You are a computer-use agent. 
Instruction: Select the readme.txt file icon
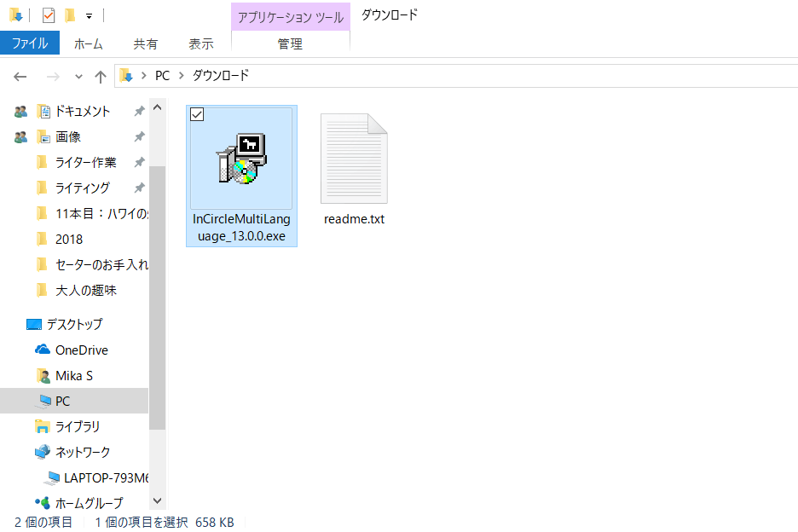click(x=354, y=159)
